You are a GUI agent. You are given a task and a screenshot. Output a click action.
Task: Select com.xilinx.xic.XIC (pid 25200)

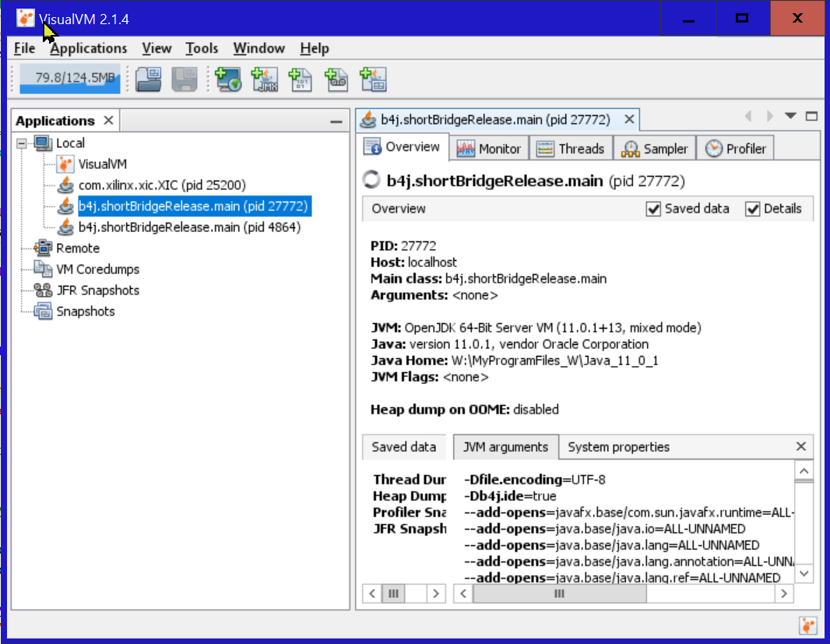(162, 185)
